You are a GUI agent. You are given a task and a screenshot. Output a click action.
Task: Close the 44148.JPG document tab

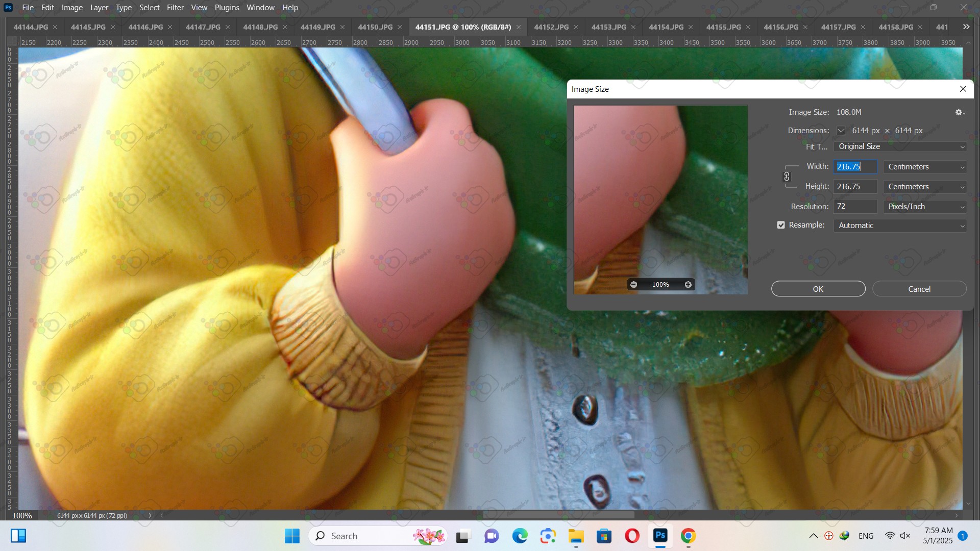coord(285,27)
